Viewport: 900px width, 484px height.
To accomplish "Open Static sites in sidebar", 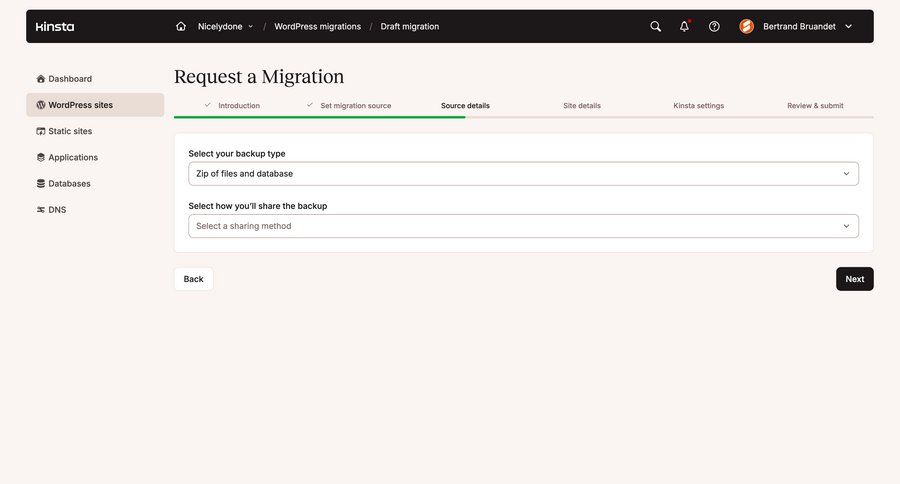I will (95, 131).
